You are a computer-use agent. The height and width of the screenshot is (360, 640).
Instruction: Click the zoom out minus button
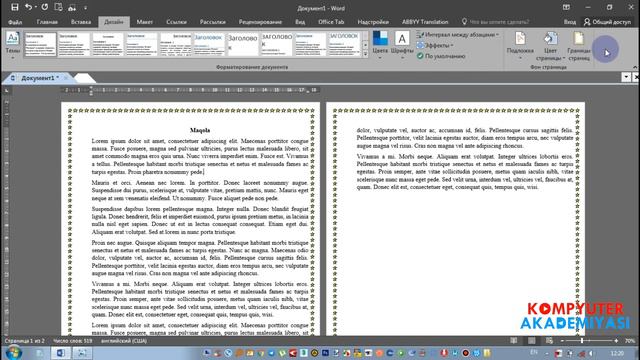[x=562, y=340]
